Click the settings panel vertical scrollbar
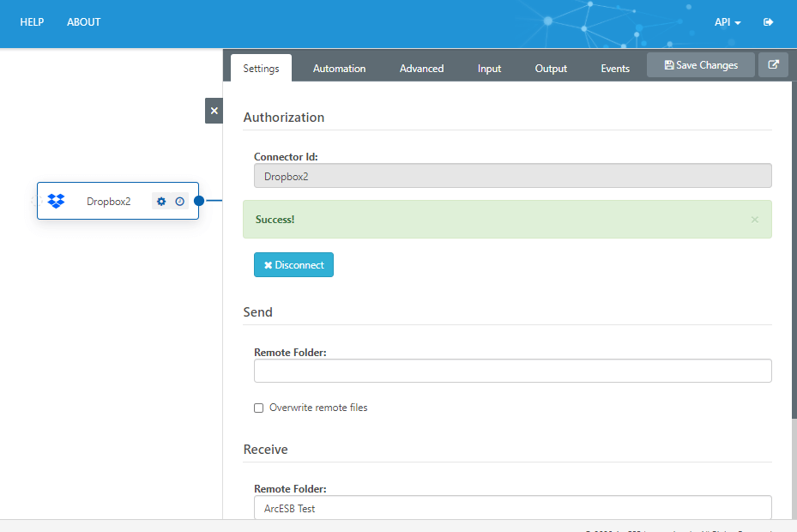The image size is (797, 532). [794, 249]
